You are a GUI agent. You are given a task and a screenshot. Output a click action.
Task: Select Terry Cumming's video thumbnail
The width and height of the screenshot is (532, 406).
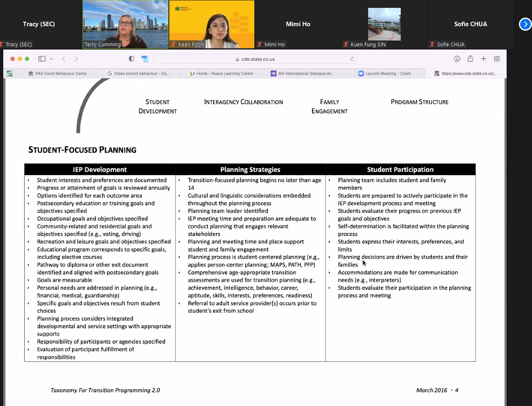pos(126,24)
